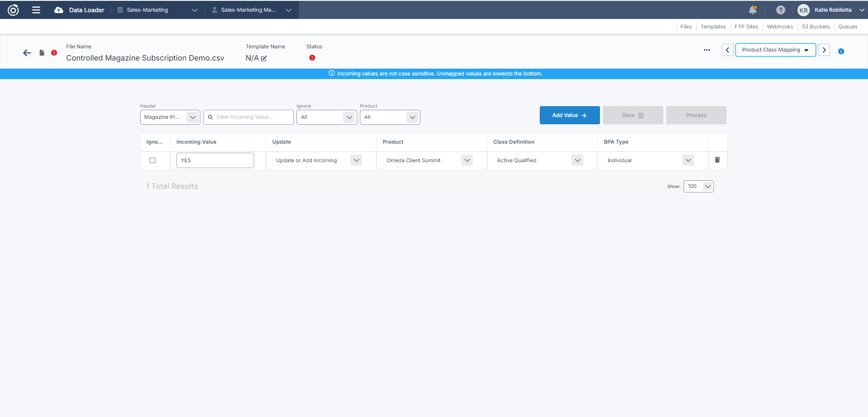Open the hamburger navigation menu
The height and width of the screenshot is (417, 868).
(x=36, y=10)
